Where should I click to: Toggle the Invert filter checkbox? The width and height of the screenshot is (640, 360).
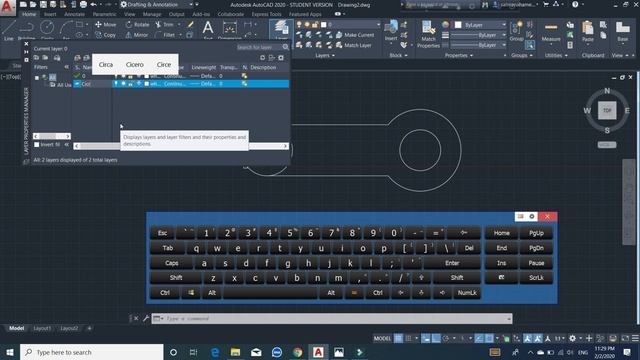[x=37, y=144]
